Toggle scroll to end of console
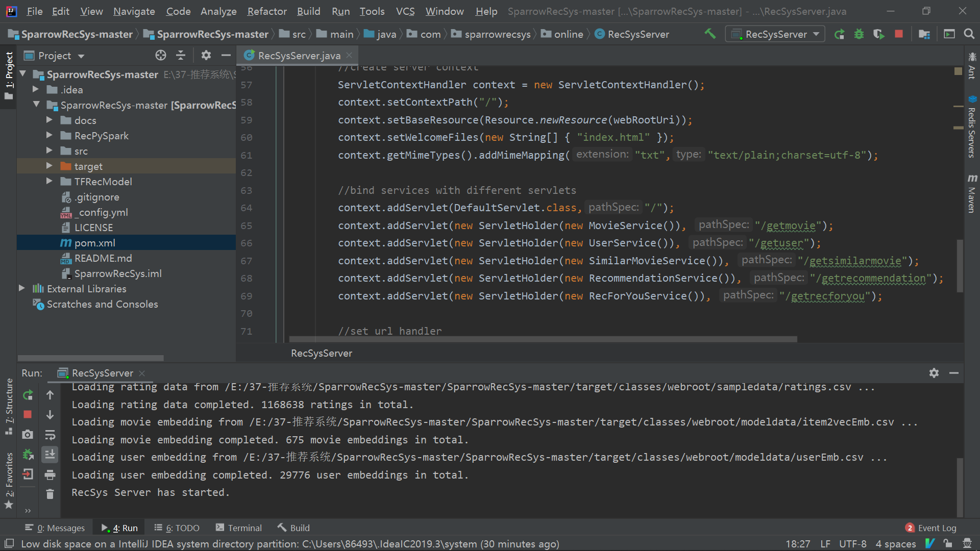980x551 pixels. [x=50, y=455]
